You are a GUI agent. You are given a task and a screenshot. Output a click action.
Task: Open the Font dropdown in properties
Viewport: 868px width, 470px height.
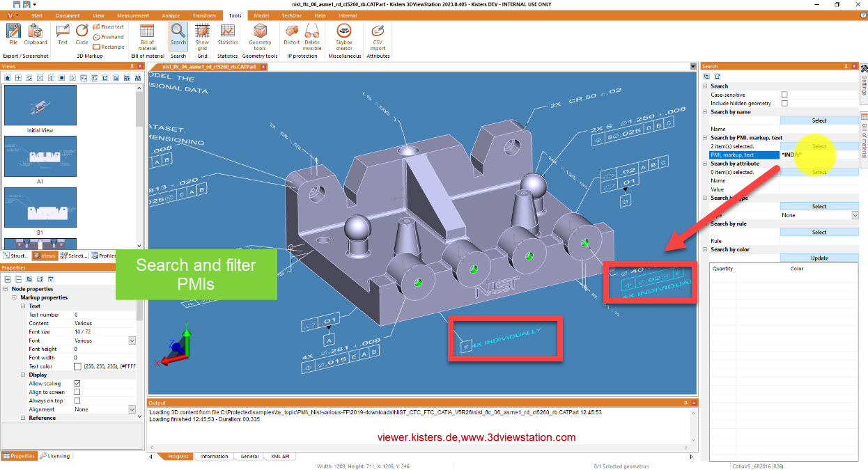[x=132, y=340]
